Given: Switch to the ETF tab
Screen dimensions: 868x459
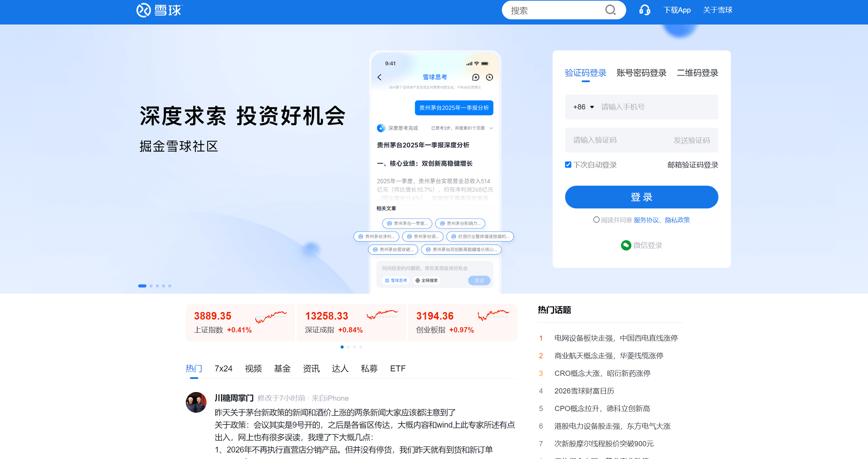Looking at the screenshot, I should point(398,368).
